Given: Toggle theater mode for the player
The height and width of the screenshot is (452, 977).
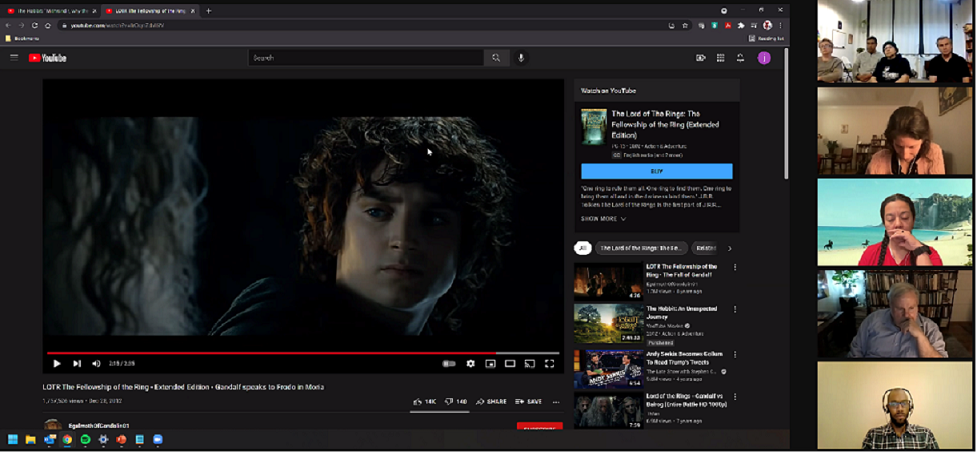Looking at the screenshot, I should click(x=510, y=364).
